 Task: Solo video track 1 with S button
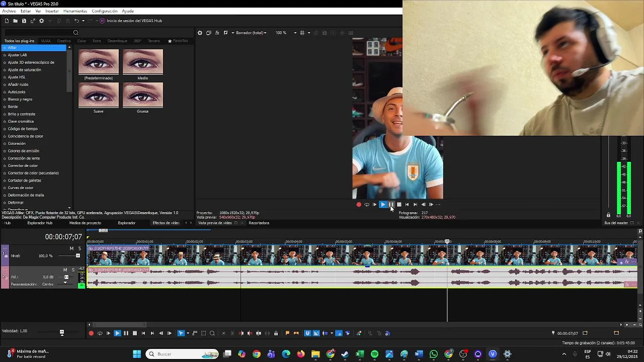[79, 248]
